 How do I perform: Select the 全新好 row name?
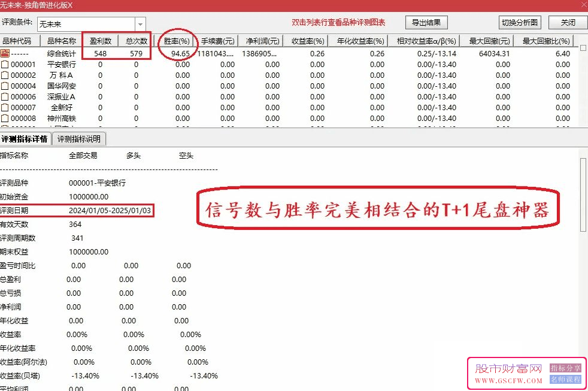(x=62, y=108)
